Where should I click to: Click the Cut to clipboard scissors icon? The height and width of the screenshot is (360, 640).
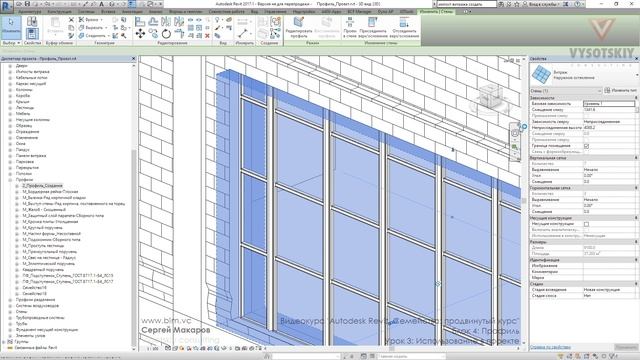coord(71,20)
